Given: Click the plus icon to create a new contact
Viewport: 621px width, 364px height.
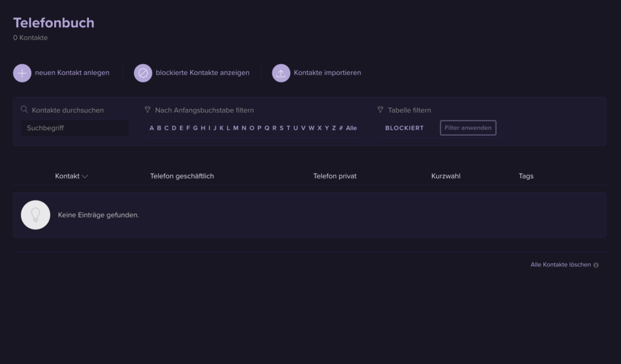Looking at the screenshot, I should point(22,73).
